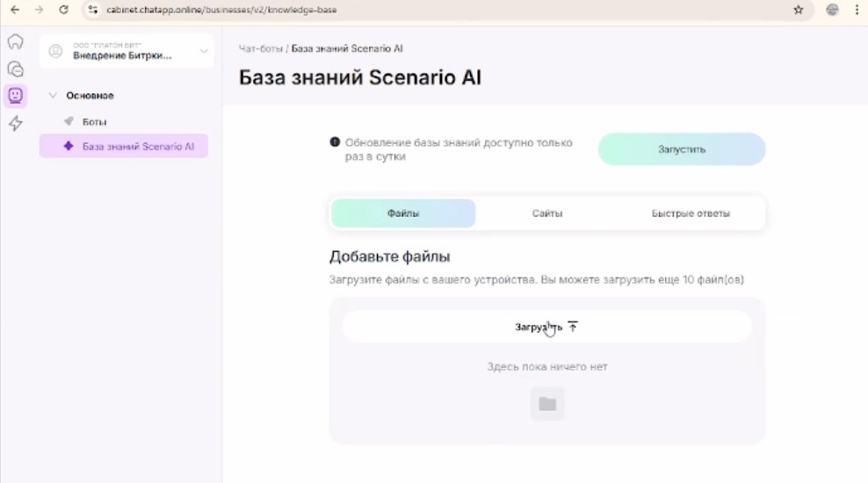Collapse the Основное section chevron
Viewport: 868px width, 483px height.
(x=53, y=95)
